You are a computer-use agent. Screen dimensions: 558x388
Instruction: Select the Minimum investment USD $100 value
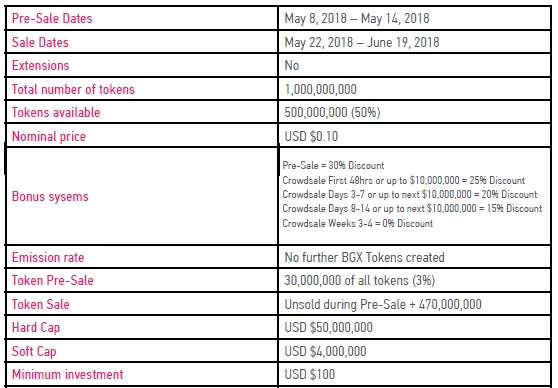310,374
